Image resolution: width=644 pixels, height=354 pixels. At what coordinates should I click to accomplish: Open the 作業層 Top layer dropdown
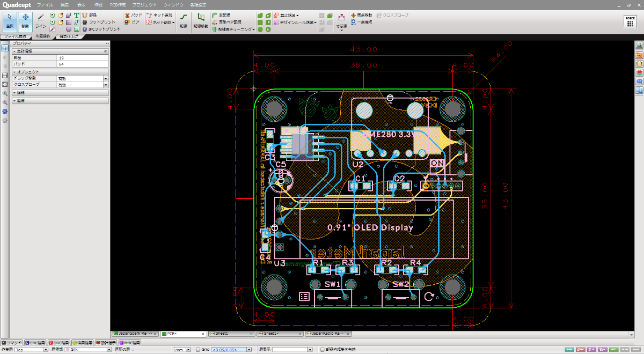tap(32, 349)
